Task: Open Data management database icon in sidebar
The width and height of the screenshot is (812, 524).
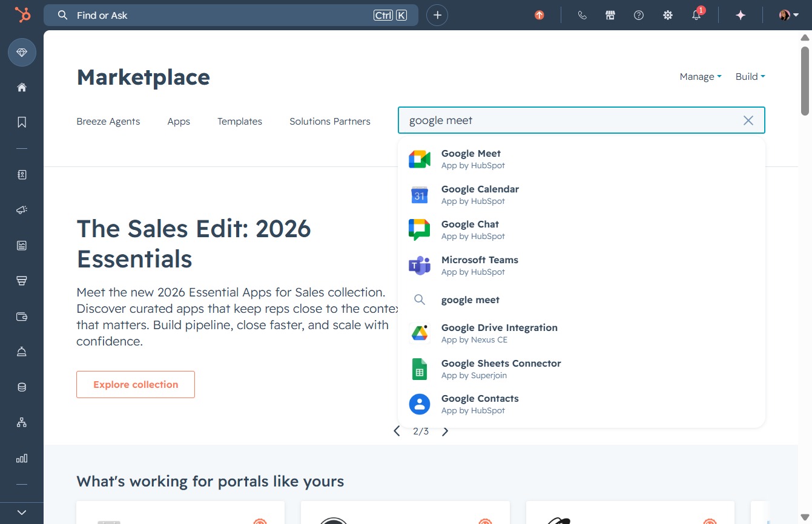Action: (22, 387)
